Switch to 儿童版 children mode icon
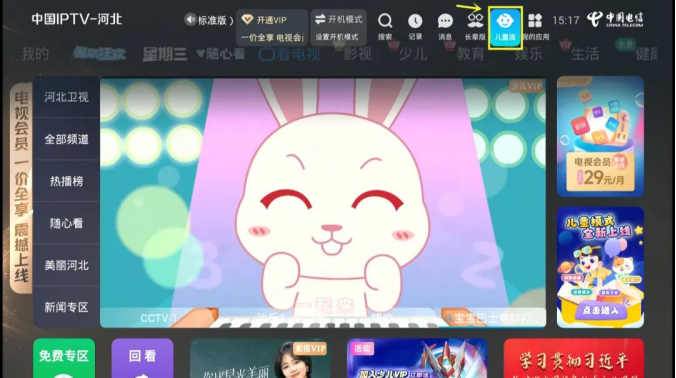The width and height of the screenshot is (676, 378). click(x=505, y=27)
